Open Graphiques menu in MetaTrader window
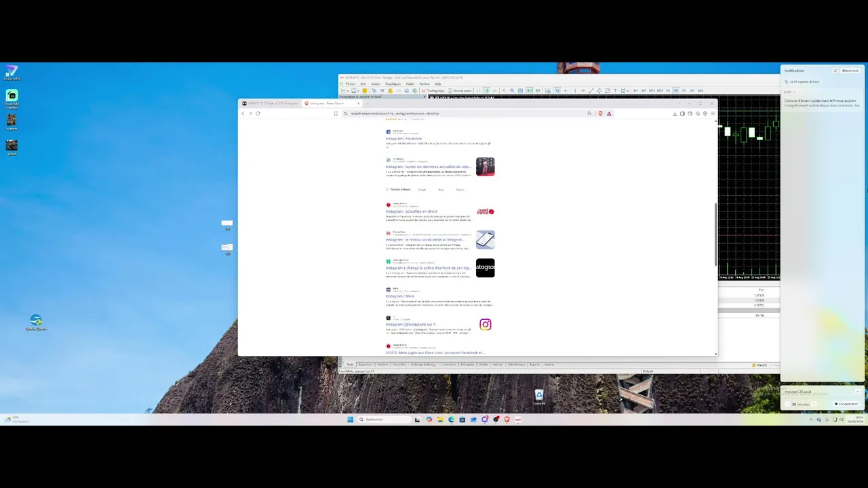 click(393, 84)
